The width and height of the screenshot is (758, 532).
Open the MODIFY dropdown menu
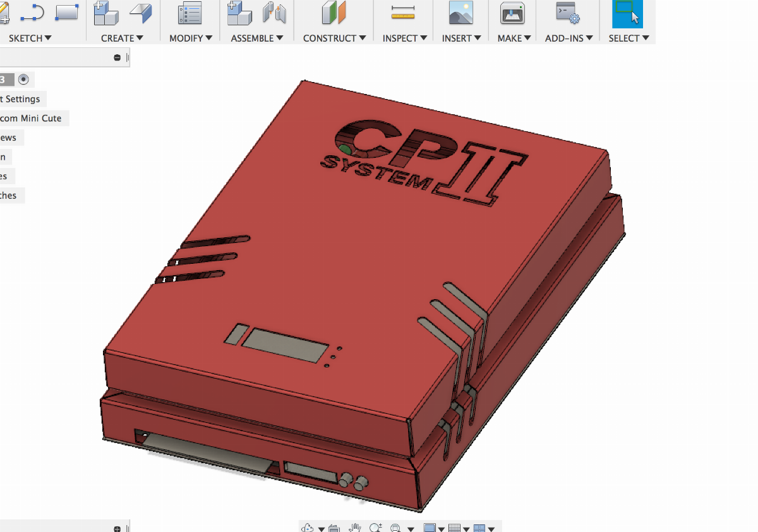point(191,38)
